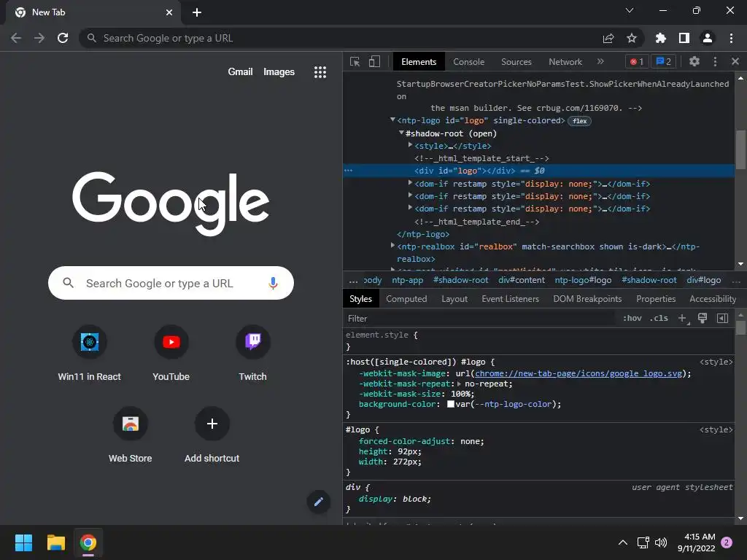
Task: Toggle rendering emulations paintbrush icon
Action: (x=703, y=319)
